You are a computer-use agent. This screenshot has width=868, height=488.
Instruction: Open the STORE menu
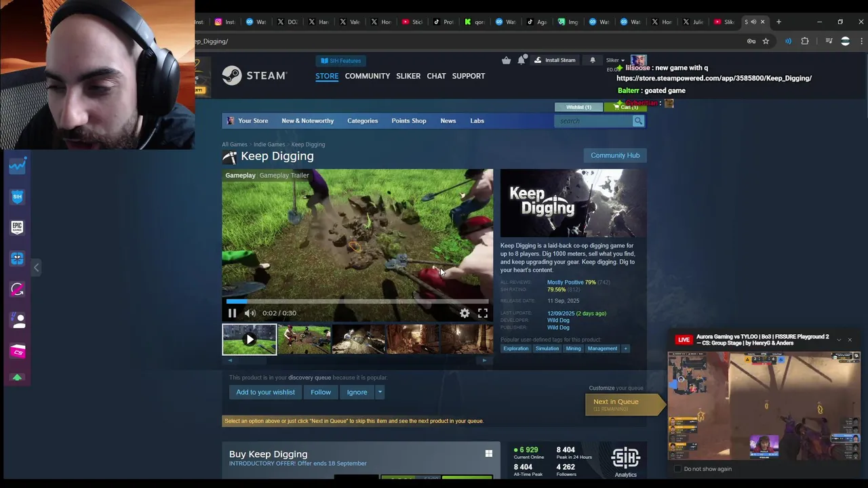pyautogui.click(x=327, y=76)
